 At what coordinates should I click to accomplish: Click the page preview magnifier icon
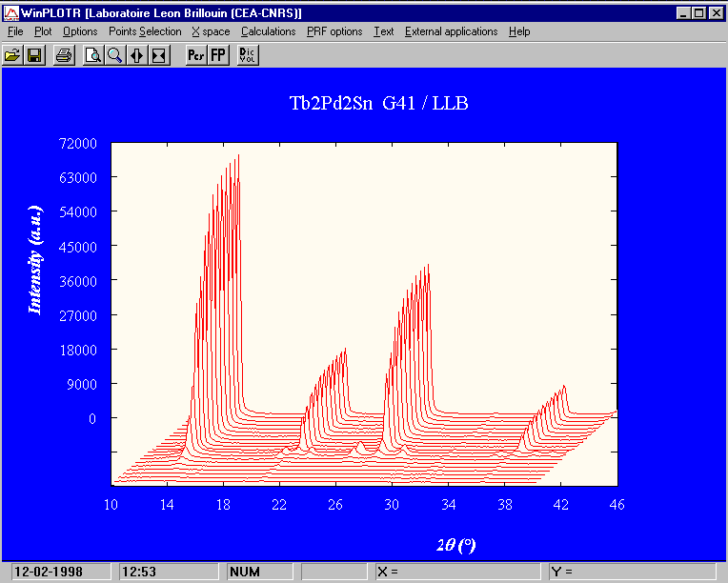pos(92,55)
